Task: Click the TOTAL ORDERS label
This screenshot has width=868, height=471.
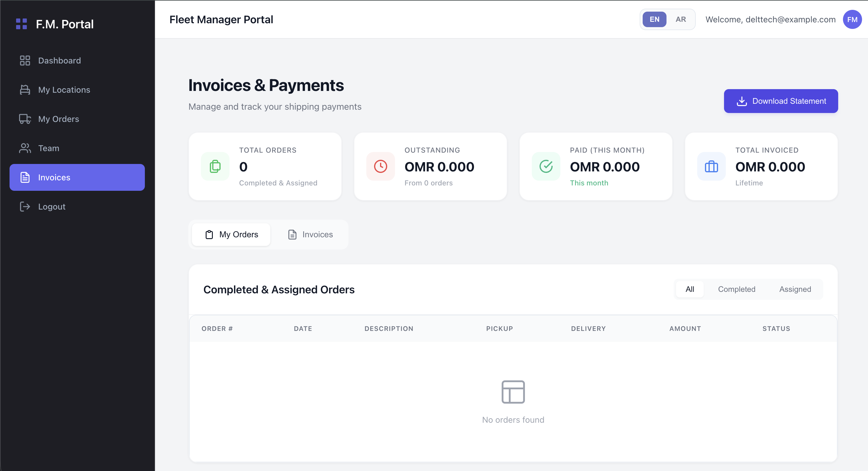Action: 268,150
